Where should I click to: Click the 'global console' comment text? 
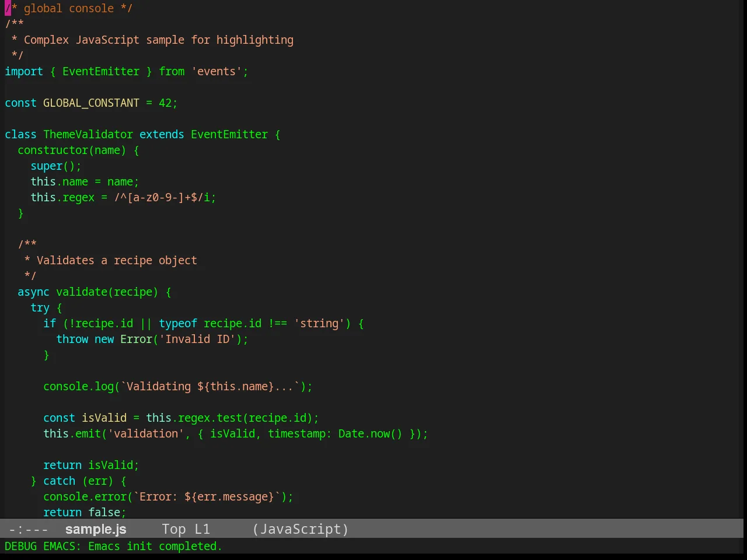click(69, 8)
